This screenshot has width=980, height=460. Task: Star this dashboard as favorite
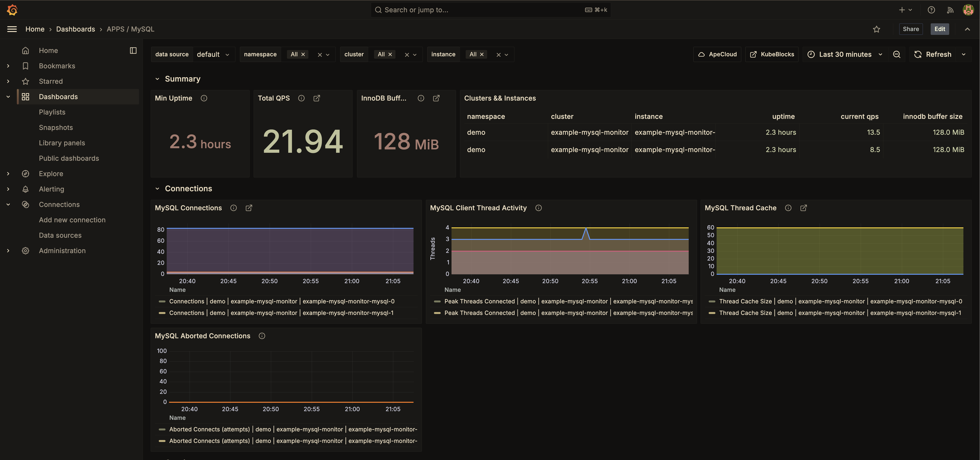coord(877,29)
